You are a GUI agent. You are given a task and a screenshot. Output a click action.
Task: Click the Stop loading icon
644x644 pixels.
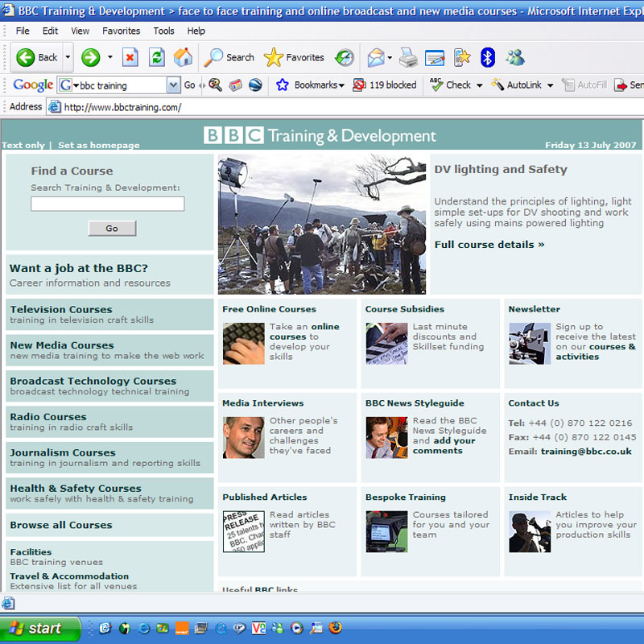[x=130, y=58]
